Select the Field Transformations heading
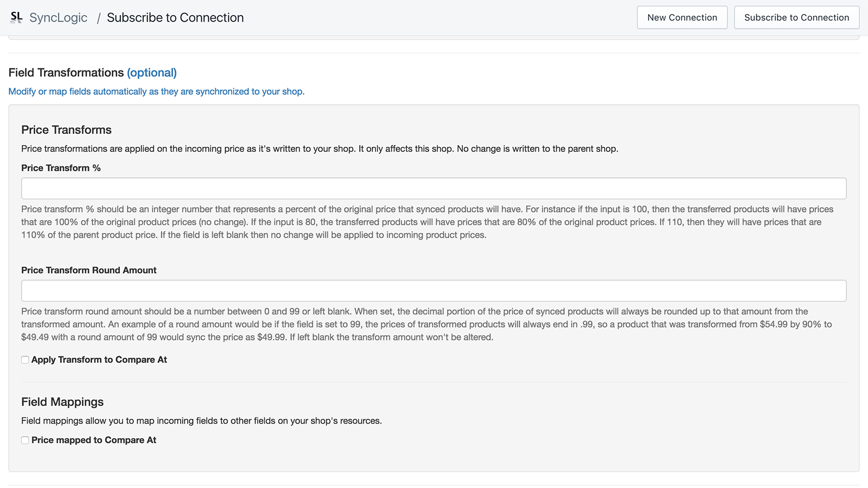 [x=66, y=72]
